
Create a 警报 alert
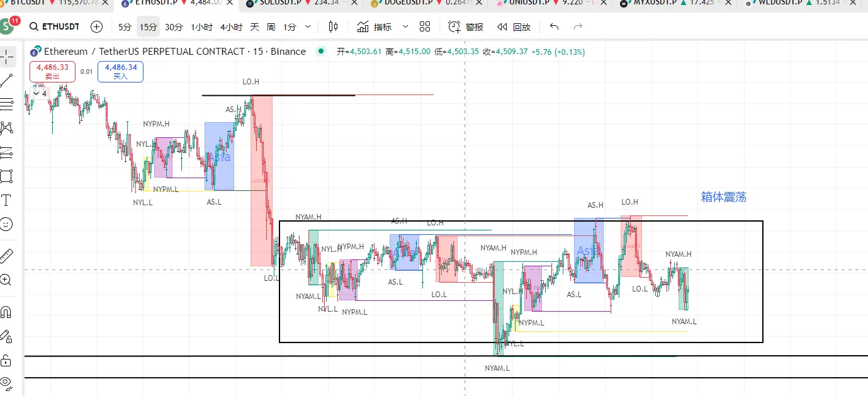(466, 27)
